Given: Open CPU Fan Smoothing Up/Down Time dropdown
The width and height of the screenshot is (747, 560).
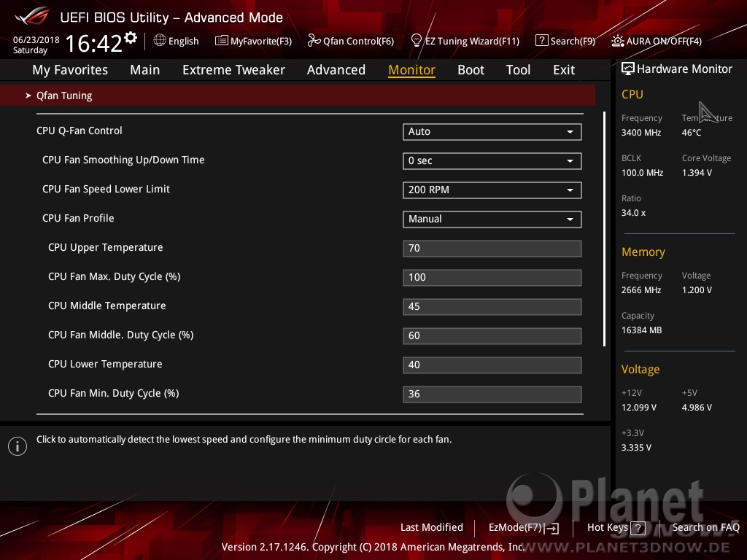Looking at the screenshot, I should point(492,161).
